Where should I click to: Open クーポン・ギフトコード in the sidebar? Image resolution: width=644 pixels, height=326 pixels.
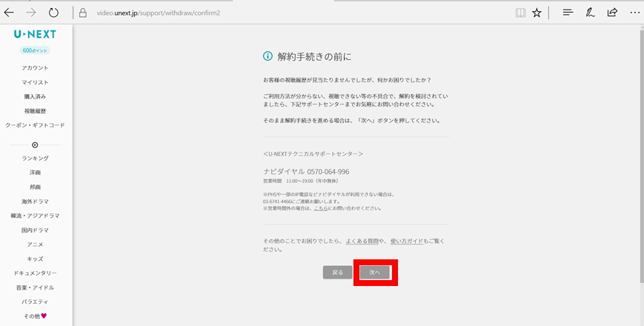point(35,125)
